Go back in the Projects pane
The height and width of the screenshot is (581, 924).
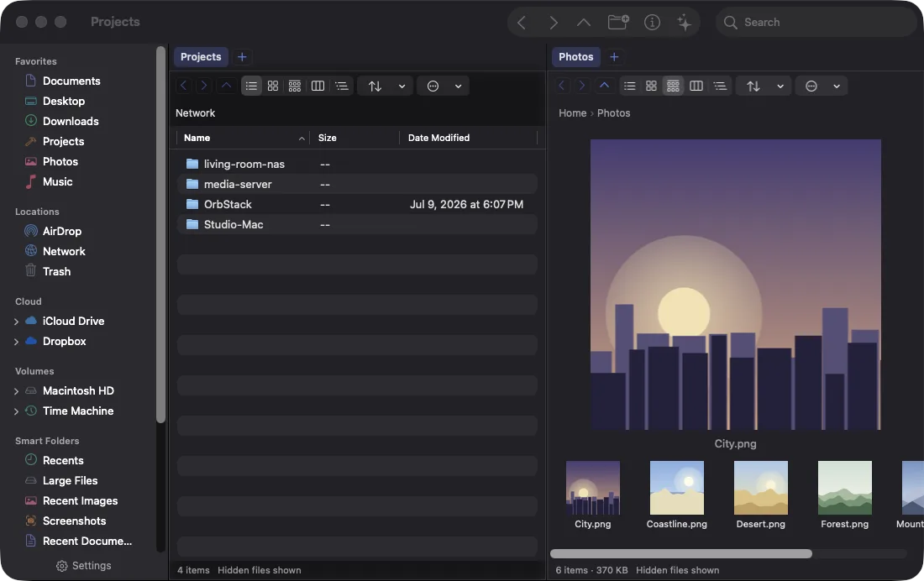183,86
